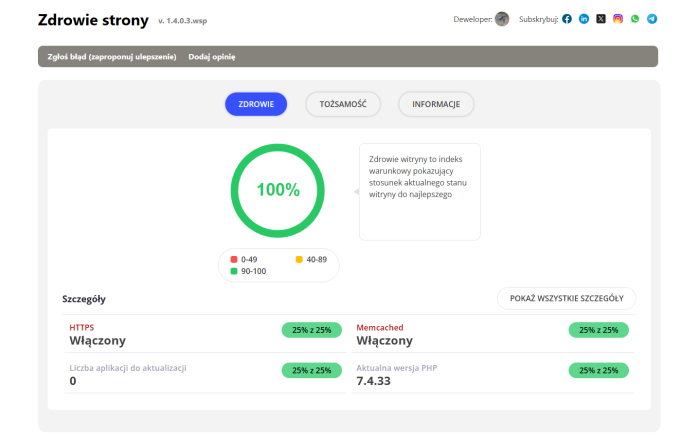
Task: Expand 'Pokaż wszystkie szczegóły' button
Action: coord(566,298)
